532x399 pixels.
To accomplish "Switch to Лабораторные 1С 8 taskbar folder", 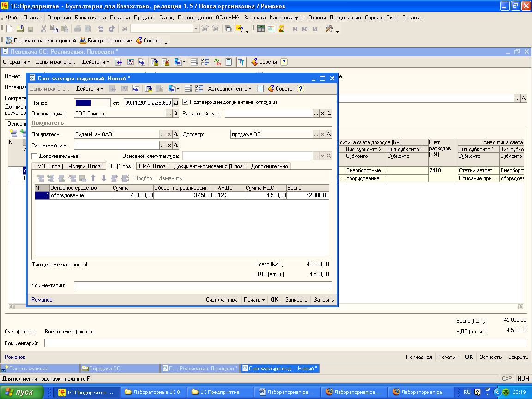I will tap(153, 392).
